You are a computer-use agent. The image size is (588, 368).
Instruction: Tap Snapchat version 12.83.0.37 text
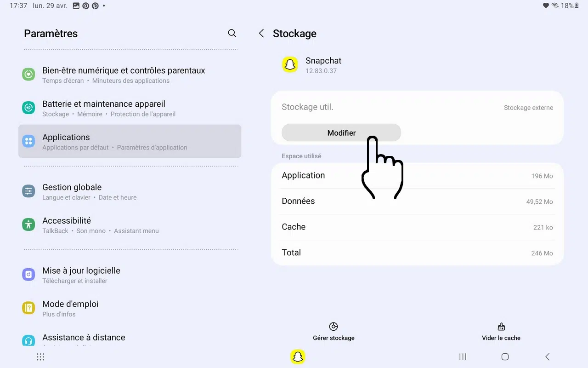pyautogui.click(x=321, y=71)
